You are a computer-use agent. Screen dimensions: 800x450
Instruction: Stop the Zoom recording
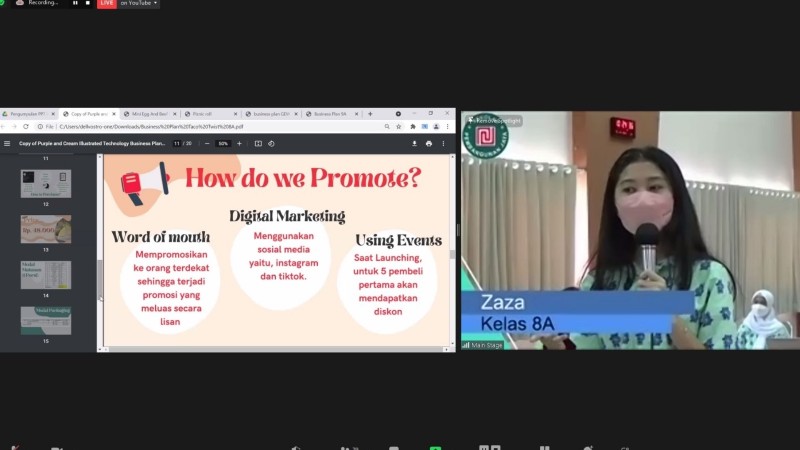point(88,3)
